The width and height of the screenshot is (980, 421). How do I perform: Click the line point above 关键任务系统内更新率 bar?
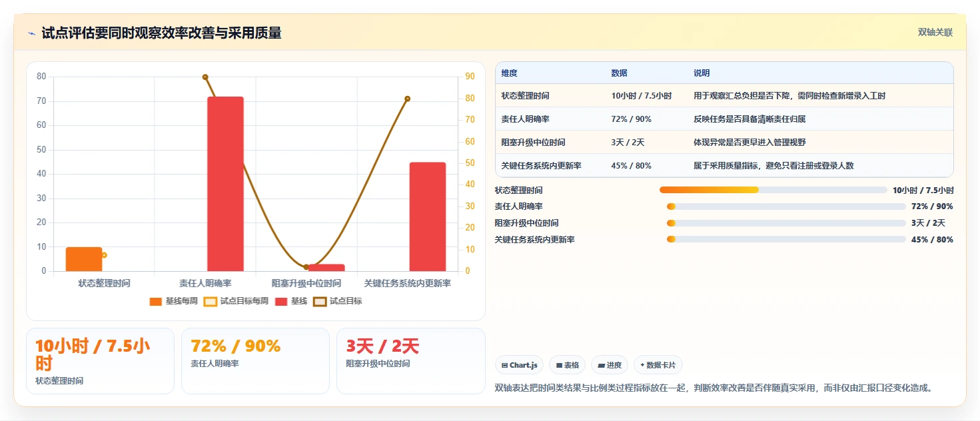coord(407,99)
